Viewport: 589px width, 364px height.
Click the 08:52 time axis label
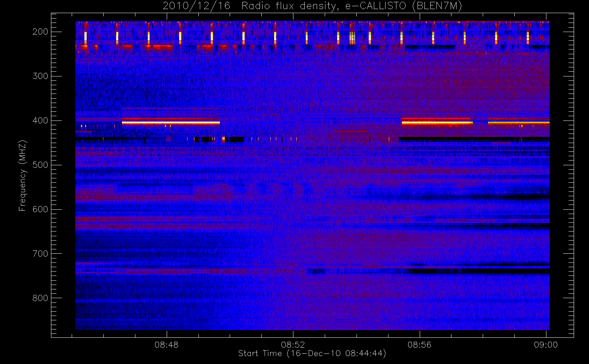tap(293, 345)
